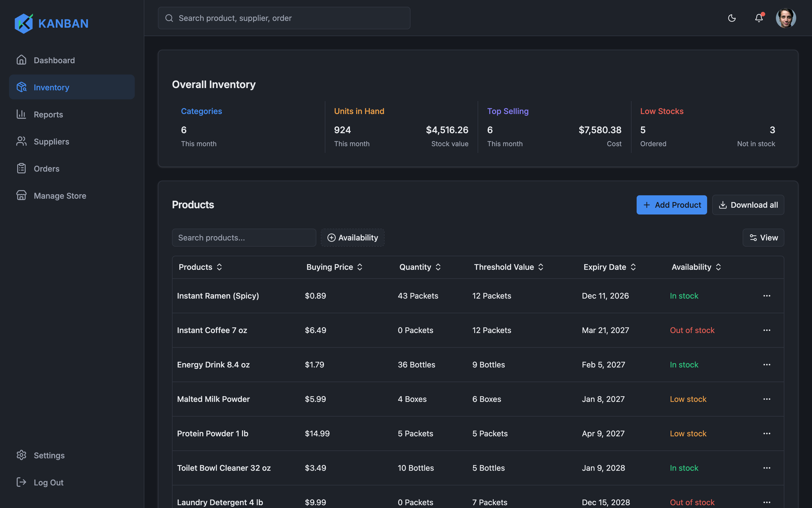Click the Malted Milk Powder product name
Screen dimensions: 812x508
pyautogui.click(x=213, y=399)
